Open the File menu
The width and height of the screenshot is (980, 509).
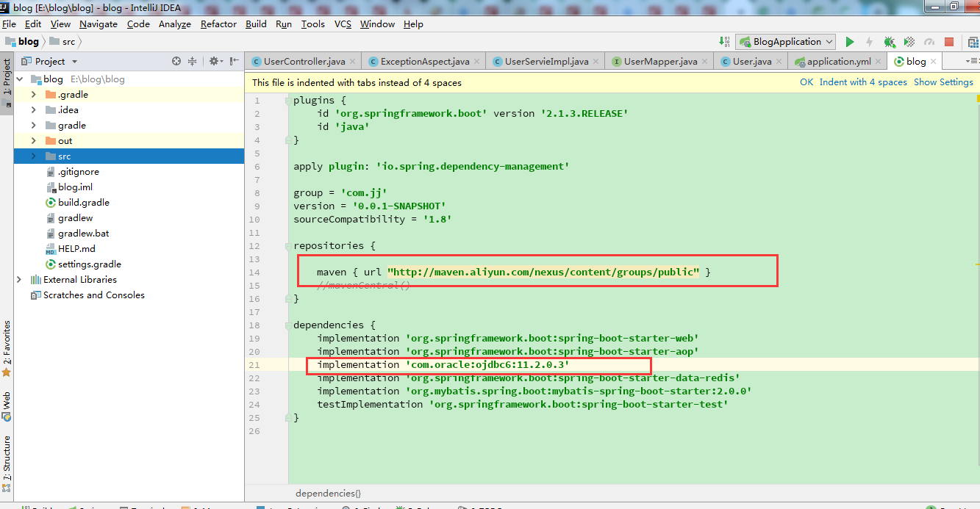pyautogui.click(x=9, y=24)
